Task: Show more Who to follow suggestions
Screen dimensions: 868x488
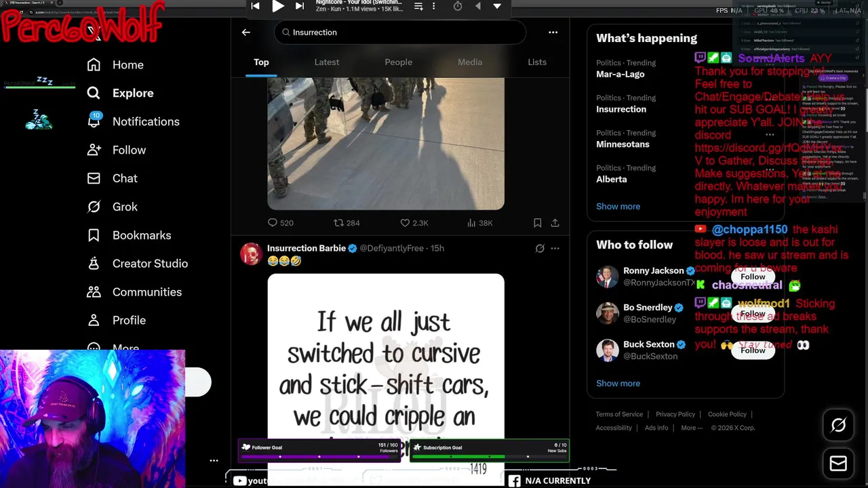Action: [618, 383]
